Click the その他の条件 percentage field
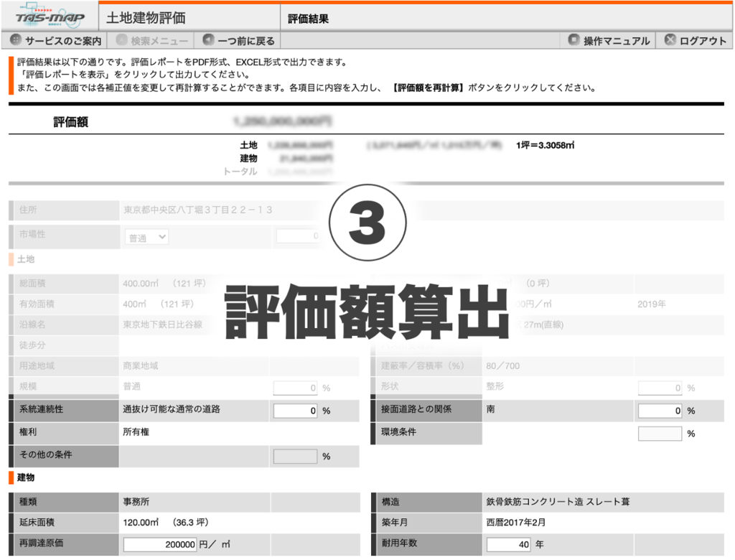The width and height of the screenshot is (735, 560). pyautogui.click(x=294, y=456)
